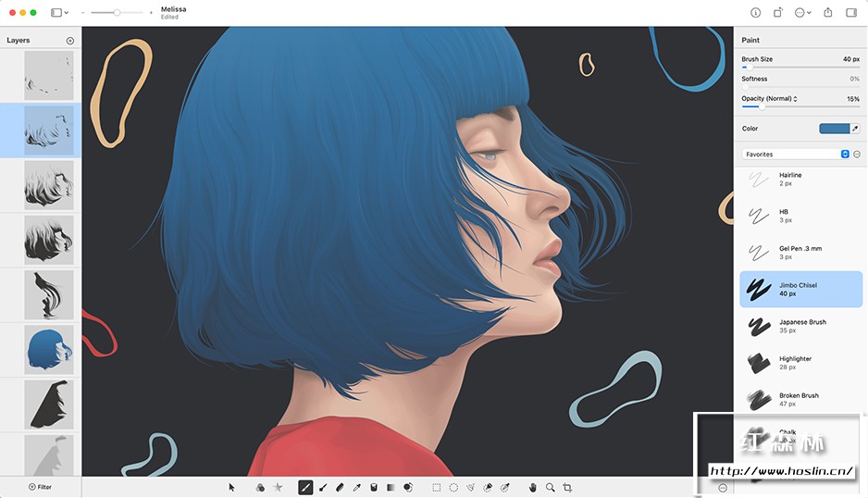Click the Paint panel heading
The image size is (868, 498).
pyautogui.click(x=750, y=40)
